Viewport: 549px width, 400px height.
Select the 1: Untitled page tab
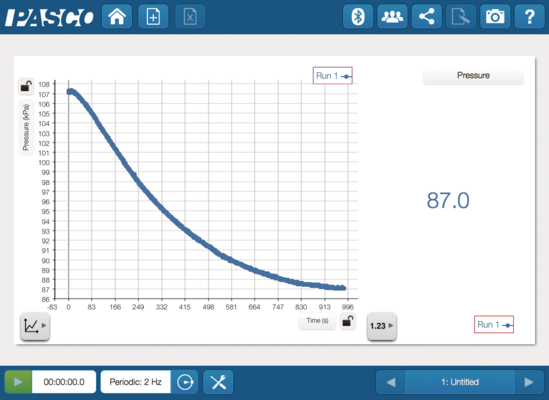point(460,382)
